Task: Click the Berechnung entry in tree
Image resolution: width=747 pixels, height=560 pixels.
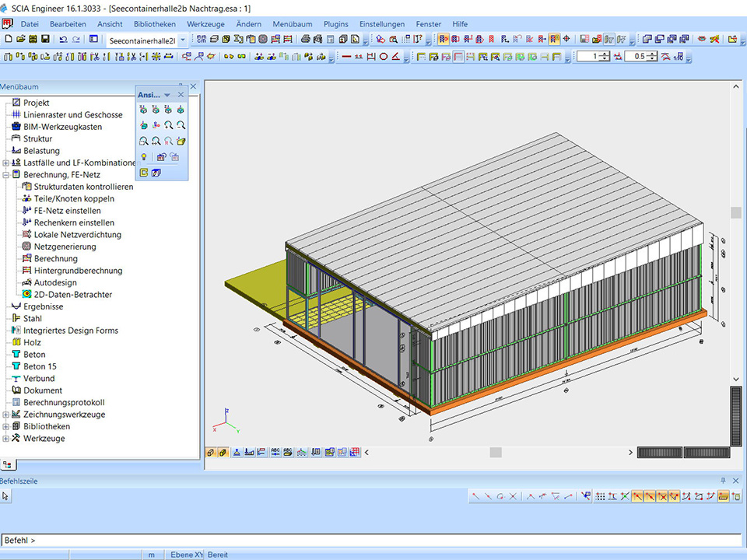Action: tap(55, 258)
